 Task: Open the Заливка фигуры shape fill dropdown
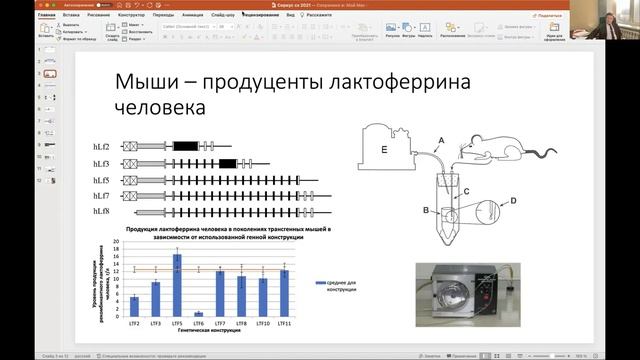pyautogui.click(x=516, y=27)
